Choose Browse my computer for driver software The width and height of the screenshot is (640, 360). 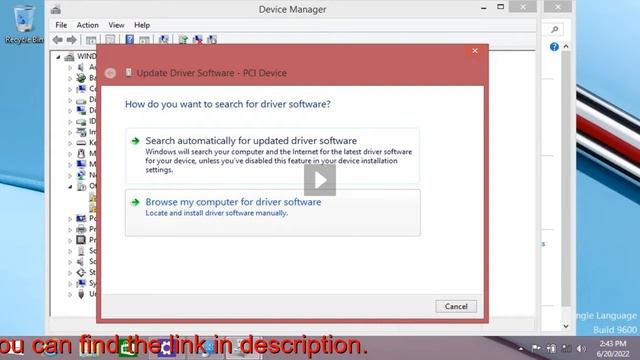273,212
